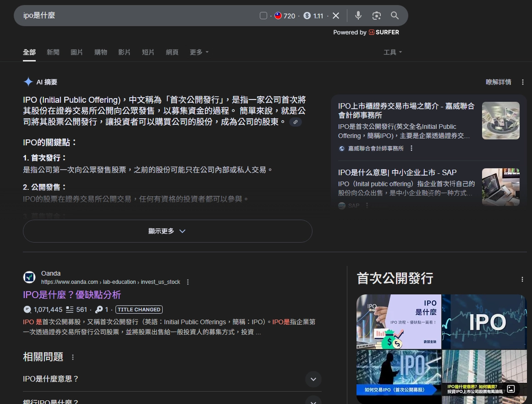Switch to the 新聞 tab

(x=53, y=52)
